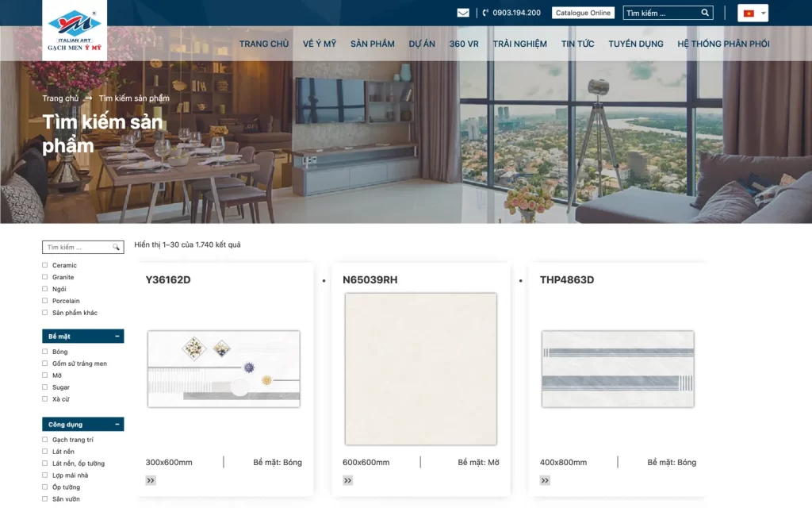This screenshot has width=812, height=508.
Task: Click the phone icon beside 0903.194.200
Action: click(x=485, y=13)
